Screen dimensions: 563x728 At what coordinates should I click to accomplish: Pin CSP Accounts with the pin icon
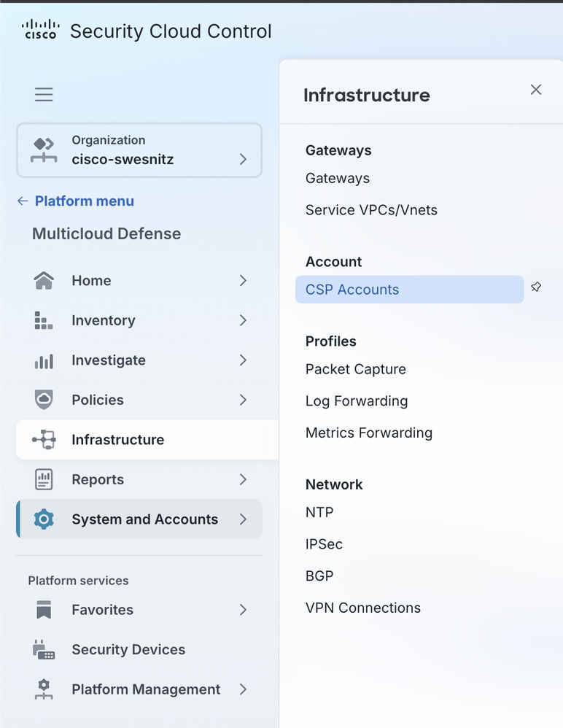[x=536, y=287]
